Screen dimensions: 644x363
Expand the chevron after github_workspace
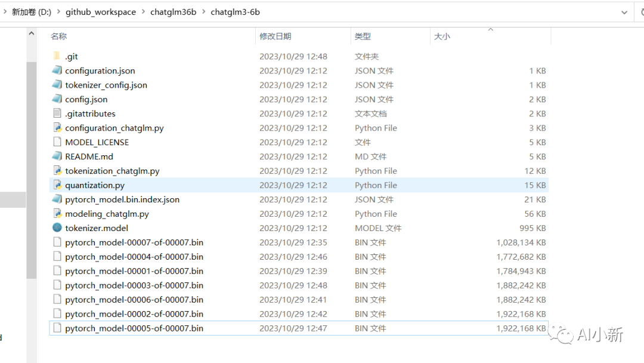[143, 12]
